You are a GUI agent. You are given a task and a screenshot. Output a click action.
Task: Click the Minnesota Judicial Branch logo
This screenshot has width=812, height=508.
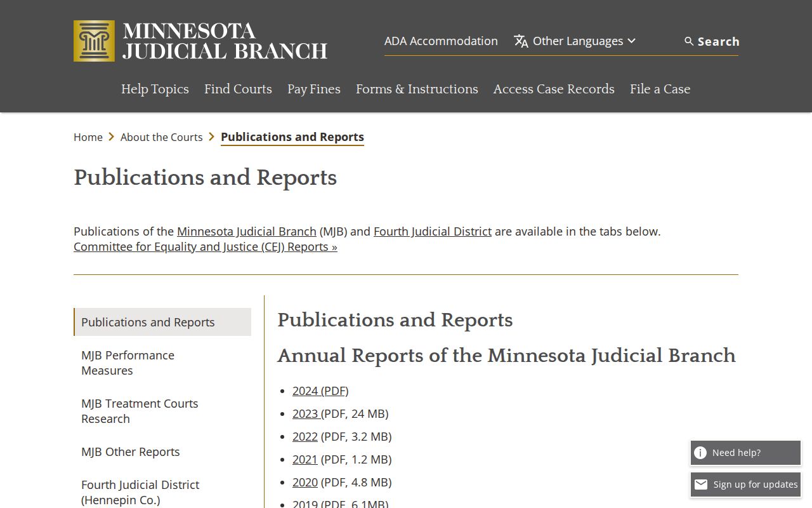click(x=200, y=41)
